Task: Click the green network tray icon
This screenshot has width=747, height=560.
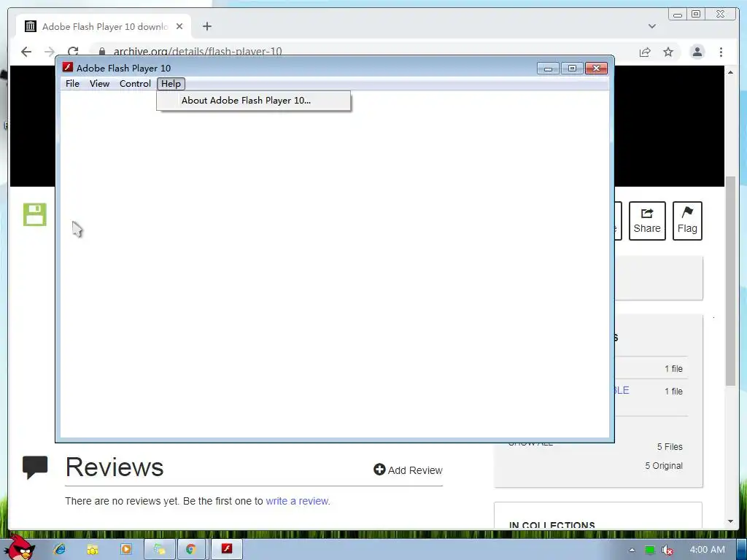Action: (x=650, y=550)
